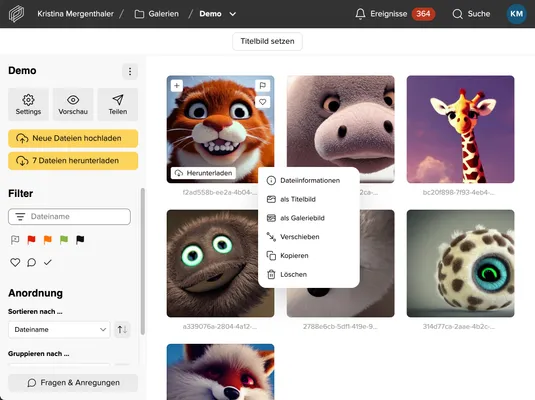Click Teilen to share gallery

click(x=118, y=104)
